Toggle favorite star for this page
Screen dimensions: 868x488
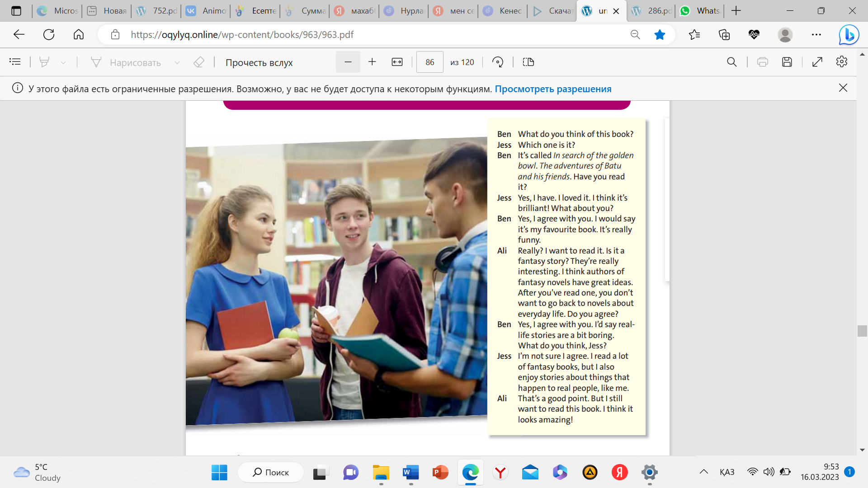point(660,34)
